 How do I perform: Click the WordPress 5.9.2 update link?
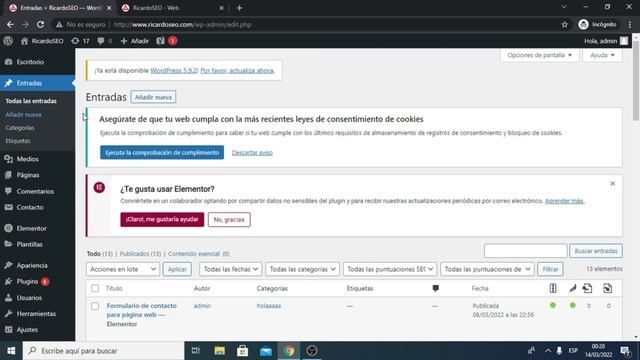coord(174,71)
